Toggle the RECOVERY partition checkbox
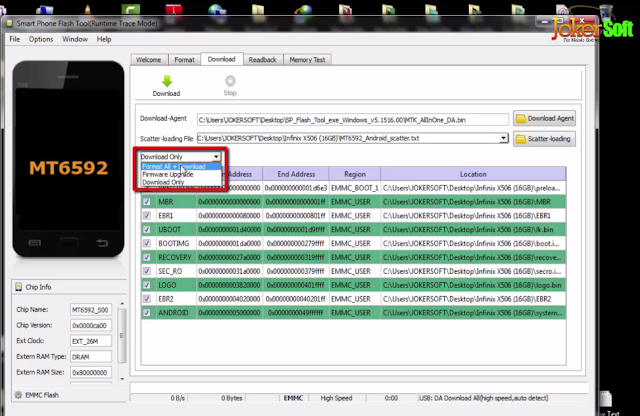Viewport: 640px width, 416px height. pyautogui.click(x=147, y=257)
